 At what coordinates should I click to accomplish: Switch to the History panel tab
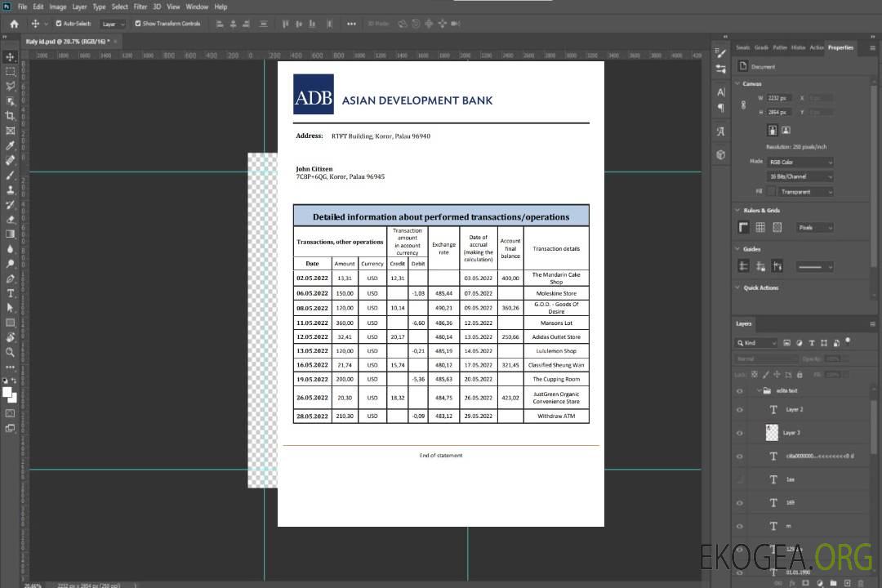click(798, 47)
